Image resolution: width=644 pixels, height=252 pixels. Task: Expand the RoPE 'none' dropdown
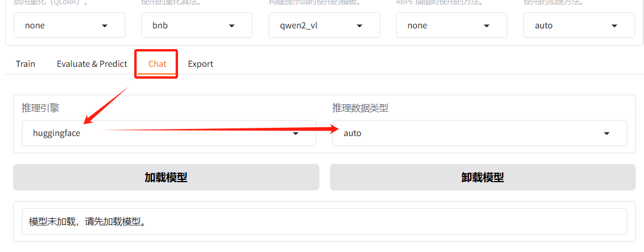[x=452, y=25]
